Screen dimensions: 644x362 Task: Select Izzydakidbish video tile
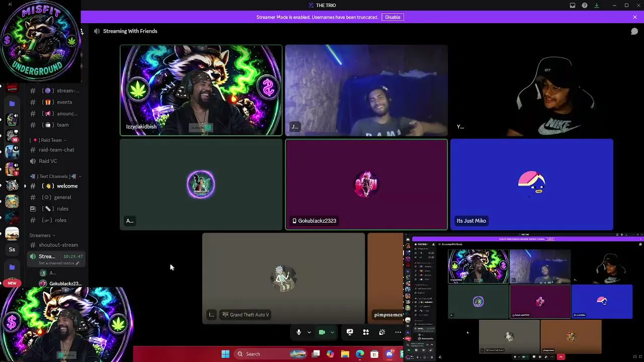(x=201, y=90)
